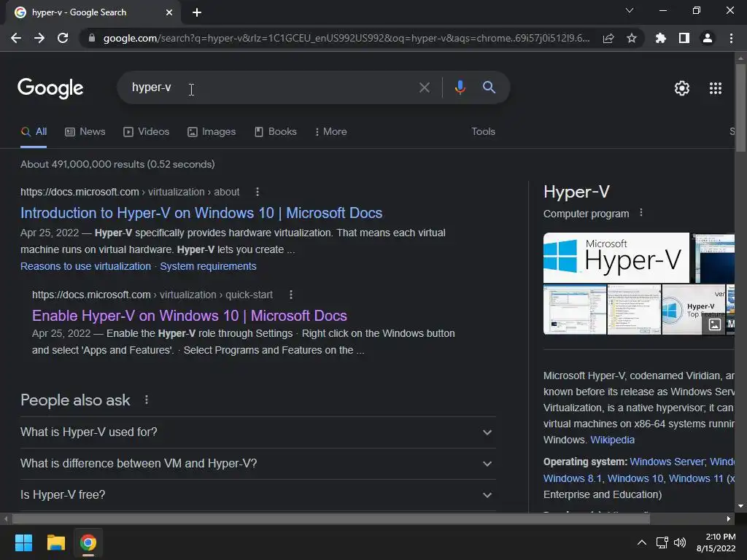Open options for docs.microsoft.com about result
This screenshot has height=560, width=747.
[x=258, y=192]
